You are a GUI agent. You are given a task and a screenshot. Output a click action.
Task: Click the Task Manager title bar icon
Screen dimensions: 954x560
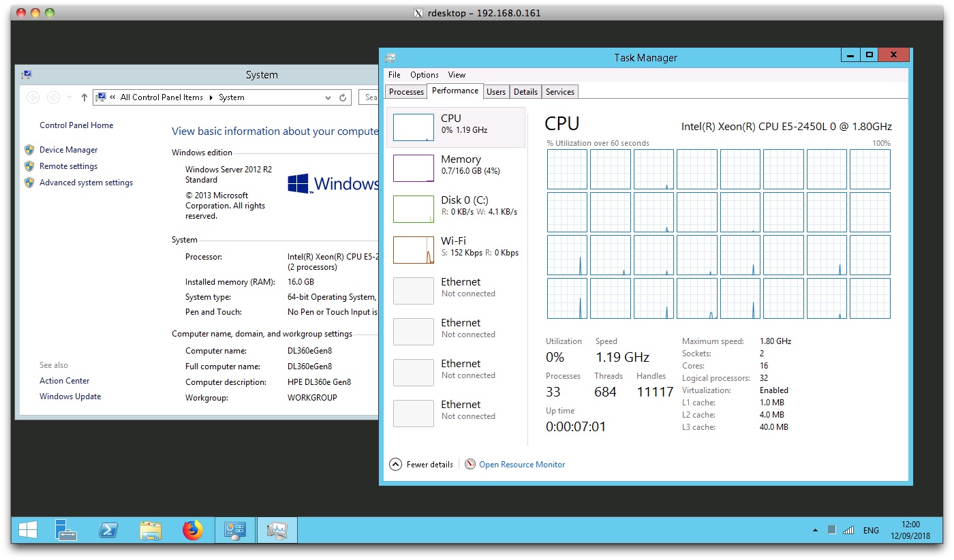390,58
